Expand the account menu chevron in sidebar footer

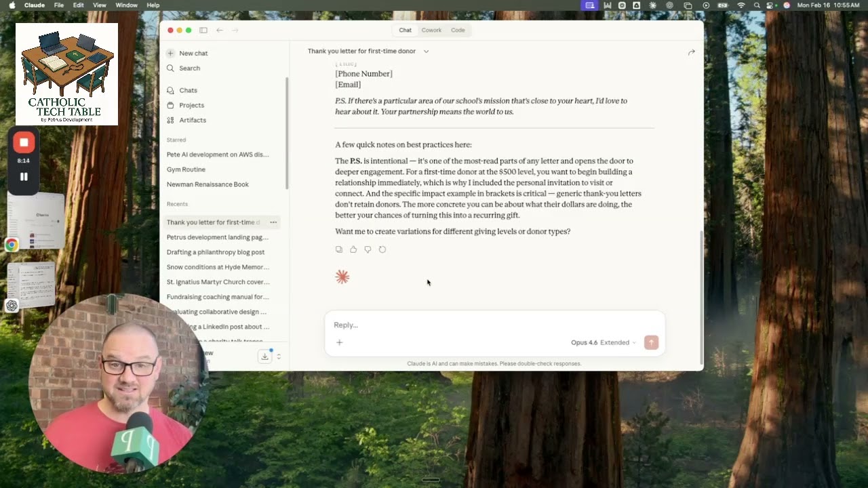[x=278, y=357]
